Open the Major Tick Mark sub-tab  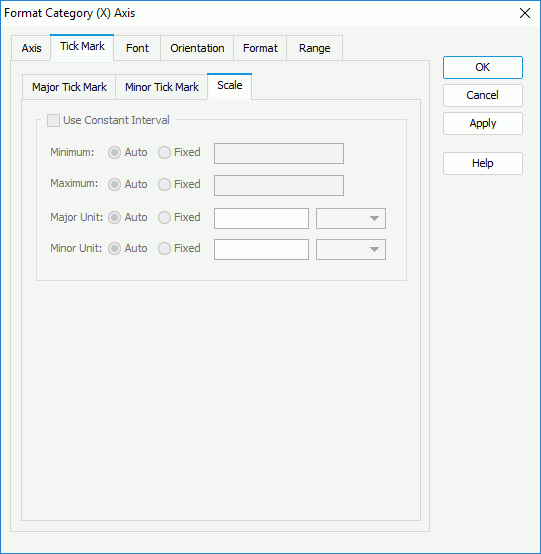click(x=69, y=87)
